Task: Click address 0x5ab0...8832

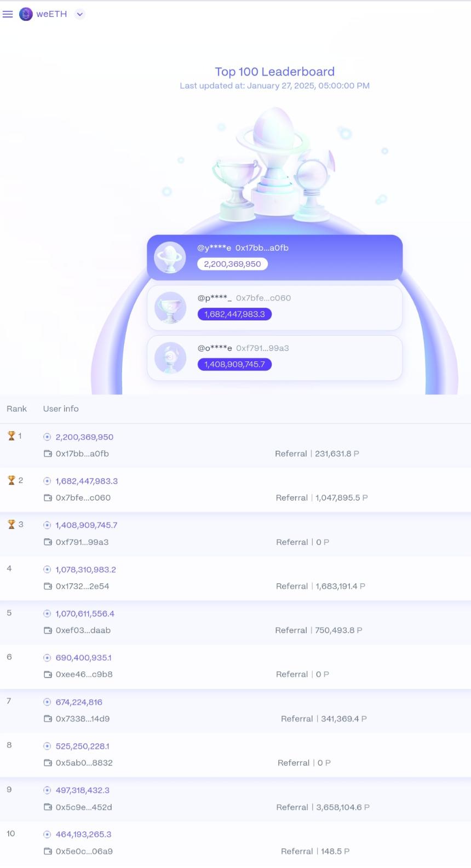Action: tap(84, 762)
